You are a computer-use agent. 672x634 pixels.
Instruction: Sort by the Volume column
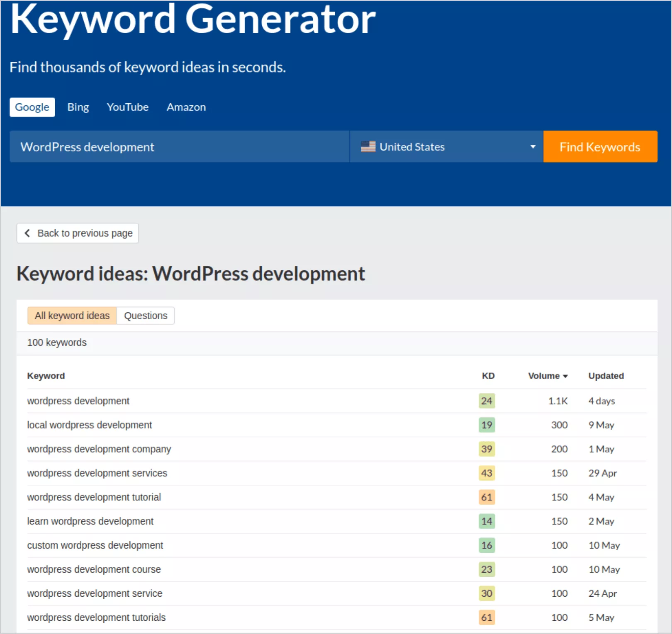pos(548,376)
